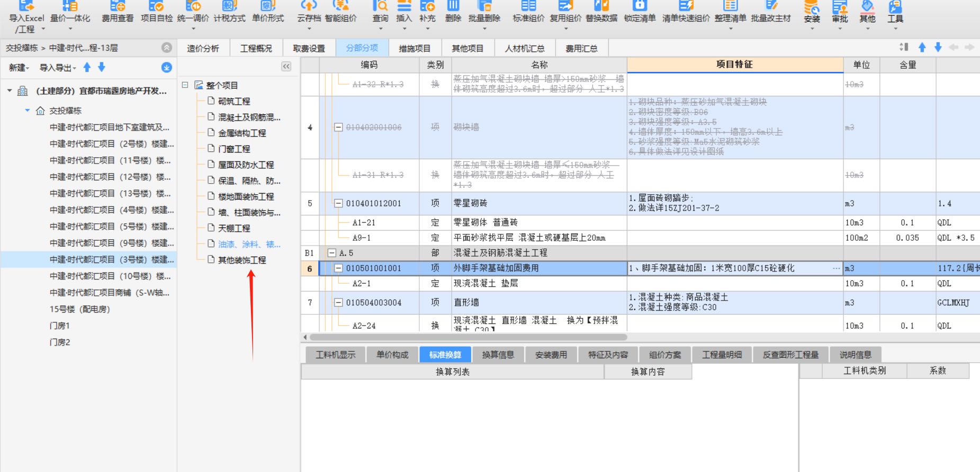This screenshot has width=980, height=472.
Task: Click the 替换数据 toolbar icon
Action: (601, 7)
